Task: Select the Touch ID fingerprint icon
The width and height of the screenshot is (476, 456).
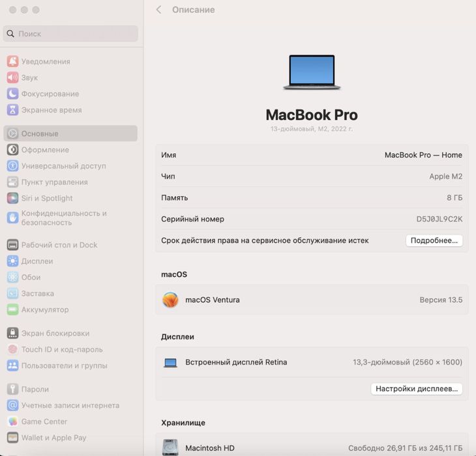Action: coord(12,349)
